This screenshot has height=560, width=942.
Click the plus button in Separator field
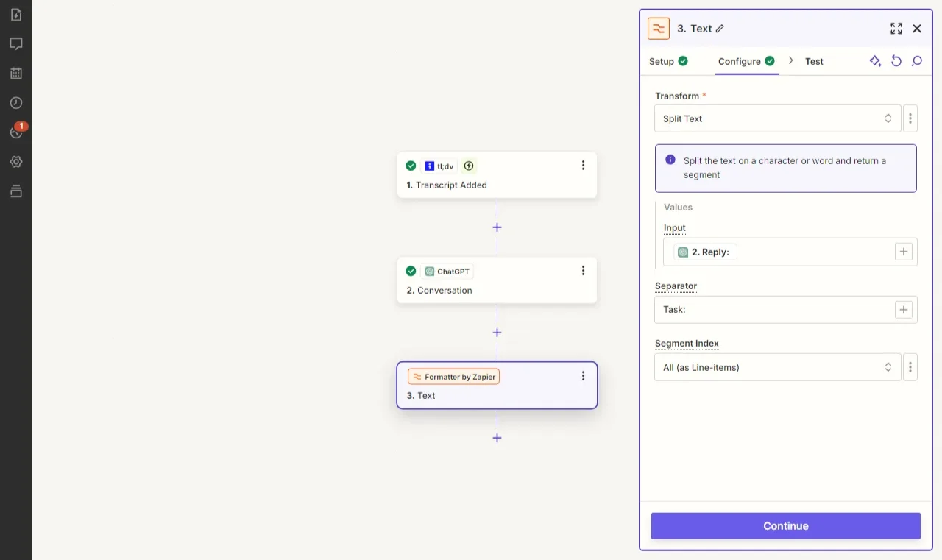coord(904,310)
